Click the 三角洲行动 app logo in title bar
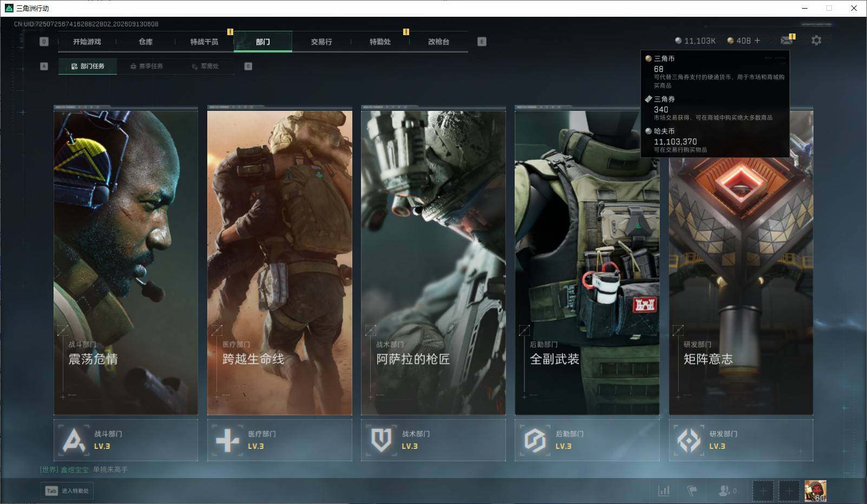This screenshot has width=867, height=504. (9, 8)
